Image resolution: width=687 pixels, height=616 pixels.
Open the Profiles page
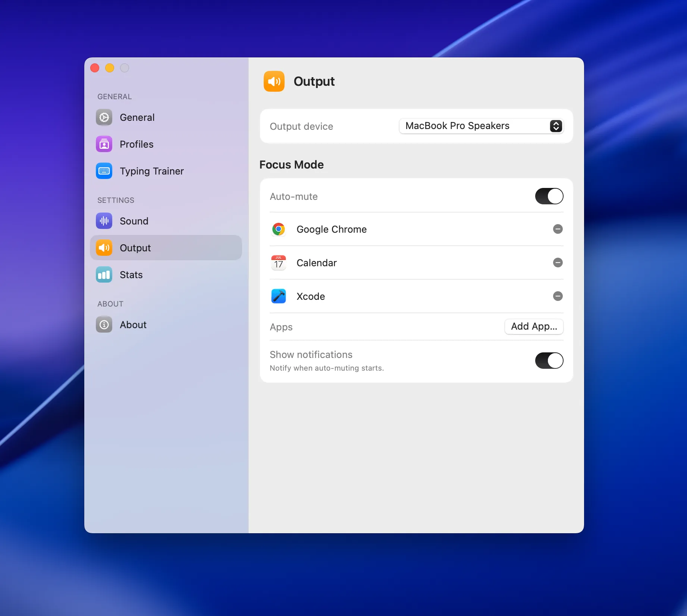(x=166, y=144)
